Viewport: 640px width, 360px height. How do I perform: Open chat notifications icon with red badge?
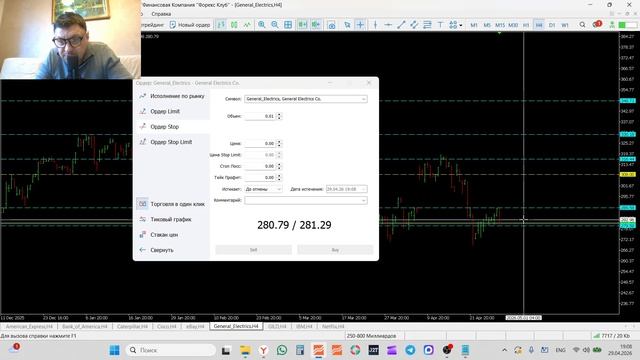[597, 24]
